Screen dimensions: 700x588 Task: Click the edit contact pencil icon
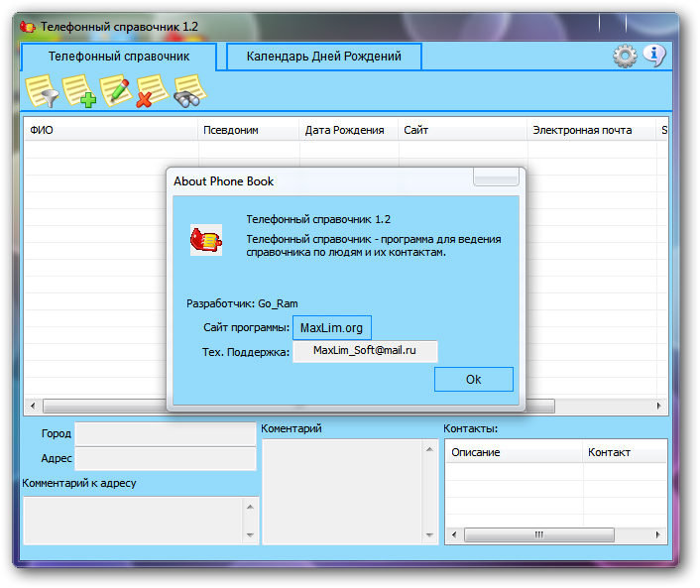(x=116, y=92)
